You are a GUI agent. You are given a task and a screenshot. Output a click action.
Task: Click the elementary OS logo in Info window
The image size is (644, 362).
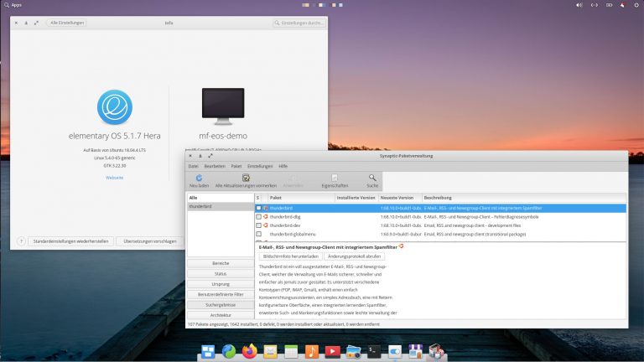[x=115, y=107]
